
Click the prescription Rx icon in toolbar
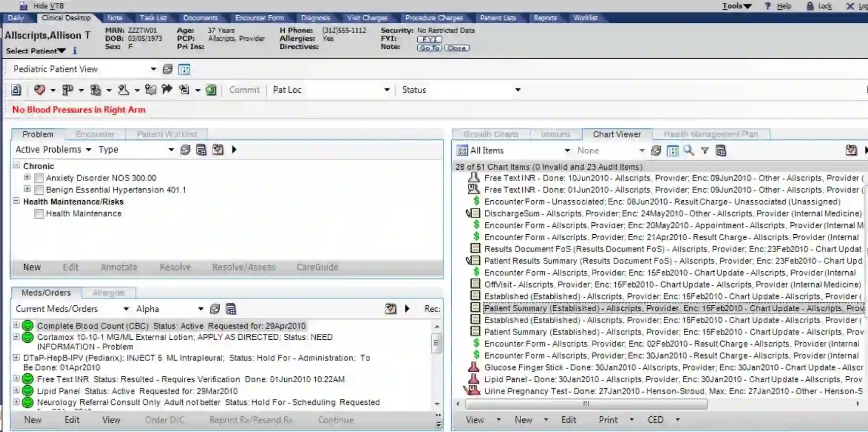point(67,90)
